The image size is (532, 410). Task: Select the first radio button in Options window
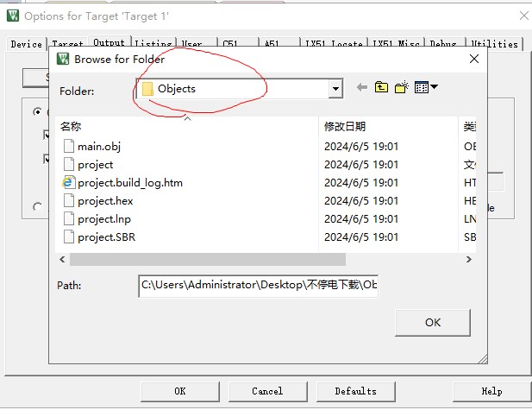point(38,111)
